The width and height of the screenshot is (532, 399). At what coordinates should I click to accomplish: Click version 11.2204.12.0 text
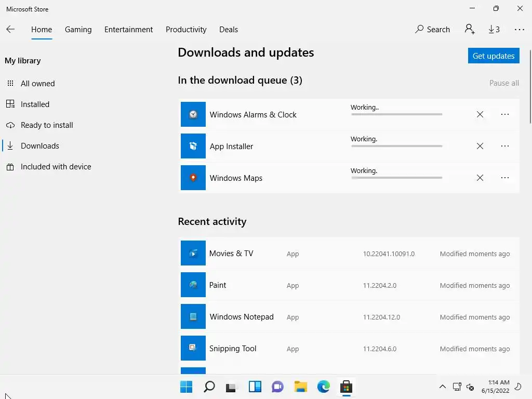[x=381, y=317]
